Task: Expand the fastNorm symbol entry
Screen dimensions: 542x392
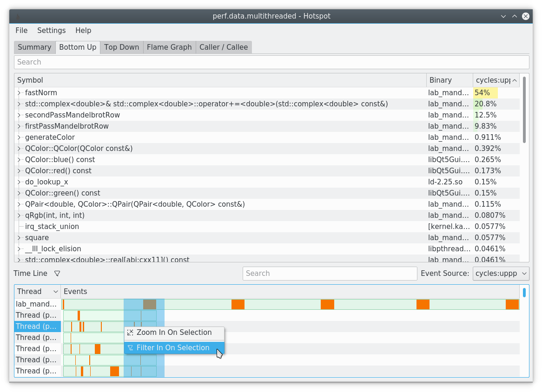Action: click(x=19, y=92)
